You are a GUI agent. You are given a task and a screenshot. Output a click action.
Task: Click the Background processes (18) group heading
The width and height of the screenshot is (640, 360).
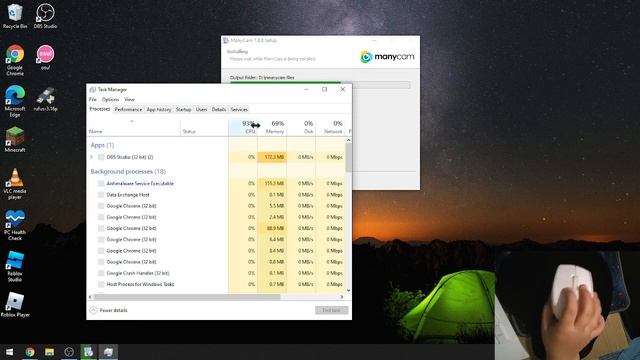128,171
